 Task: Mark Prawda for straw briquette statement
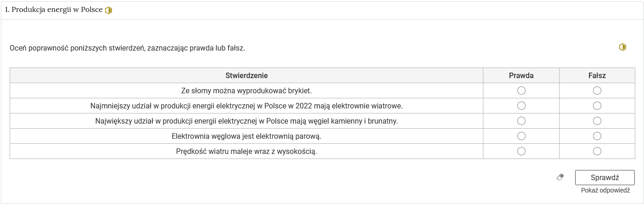521,91
